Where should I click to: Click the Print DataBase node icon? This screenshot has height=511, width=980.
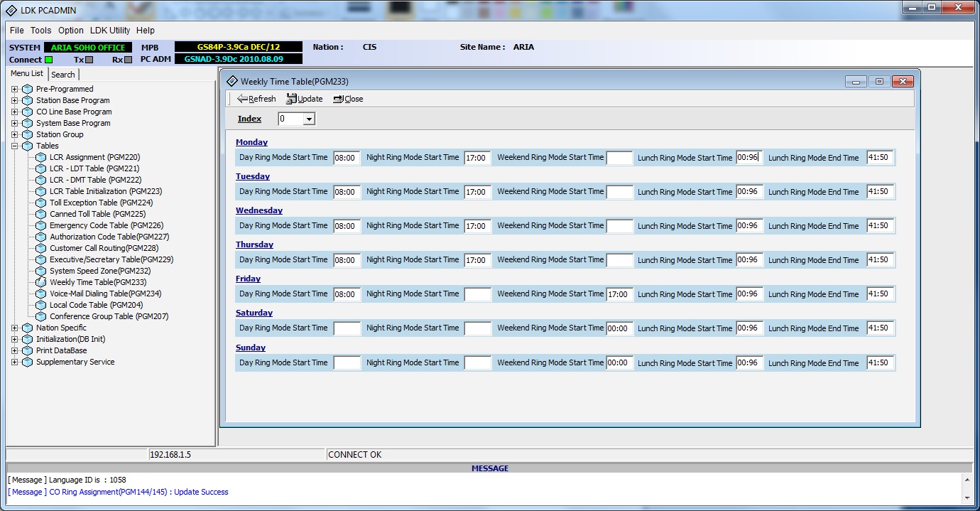27,350
